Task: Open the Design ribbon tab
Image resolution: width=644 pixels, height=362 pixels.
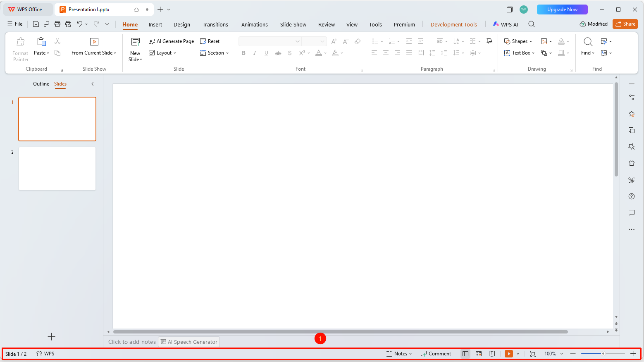Action: coord(182,24)
